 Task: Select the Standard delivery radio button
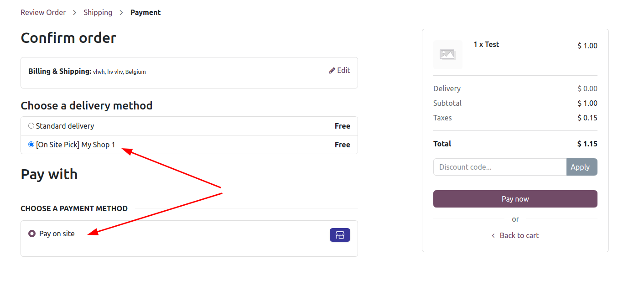tap(31, 126)
